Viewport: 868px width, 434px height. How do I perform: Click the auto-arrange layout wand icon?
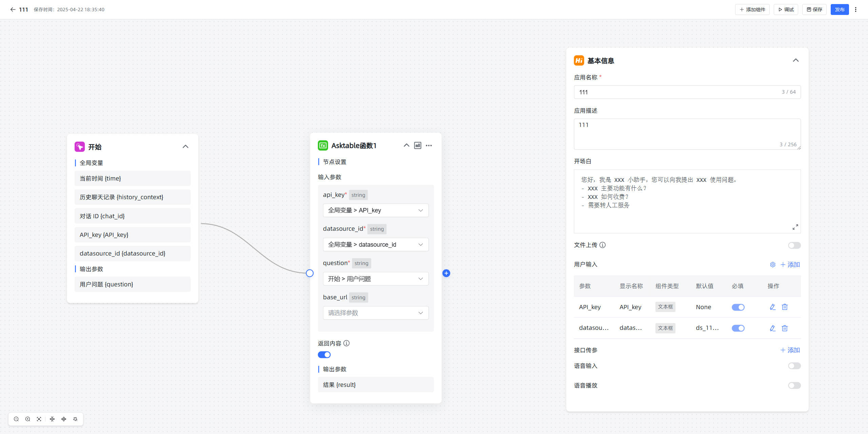pyautogui.click(x=75, y=419)
